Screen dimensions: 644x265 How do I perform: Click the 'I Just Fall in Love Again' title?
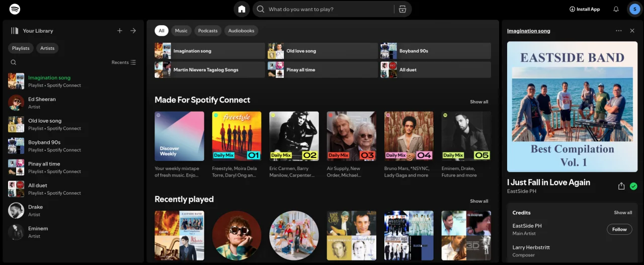click(548, 183)
